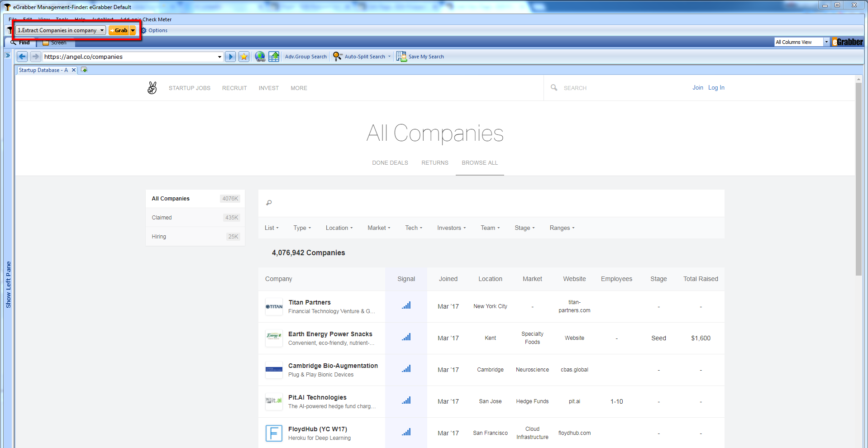The height and width of the screenshot is (448, 868).
Task: Click FloydHub signal bars icon
Action: pyautogui.click(x=406, y=432)
